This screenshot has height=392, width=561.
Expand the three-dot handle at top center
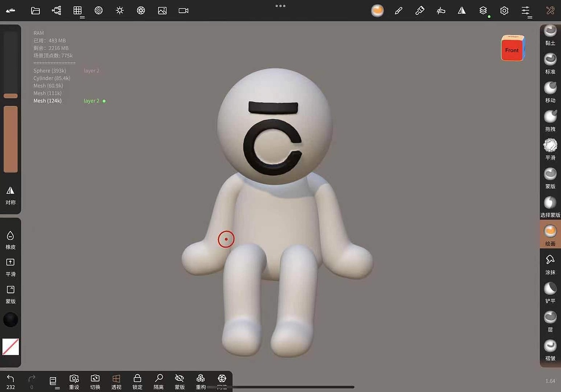pyautogui.click(x=280, y=6)
